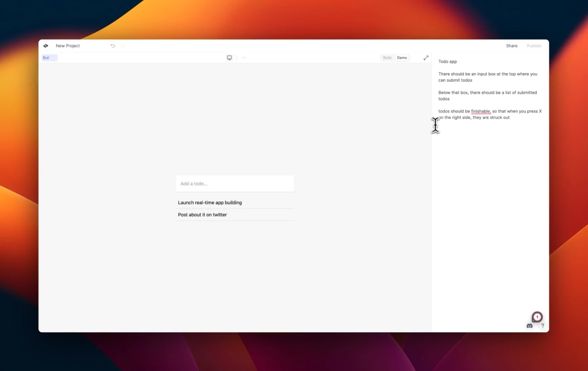This screenshot has height=371, width=588.
Task: Select the mobile preview icon
Action: (x=236, y=57)
